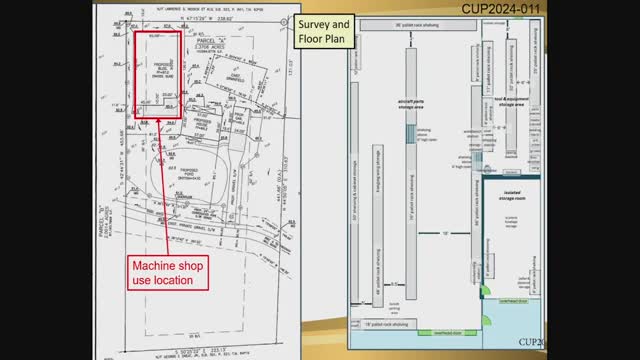
Task: Click the survey plan image
Action: [197, 181]
